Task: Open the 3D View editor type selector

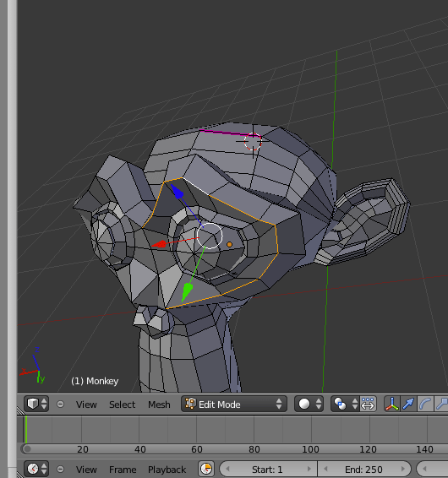Action: 36,404
